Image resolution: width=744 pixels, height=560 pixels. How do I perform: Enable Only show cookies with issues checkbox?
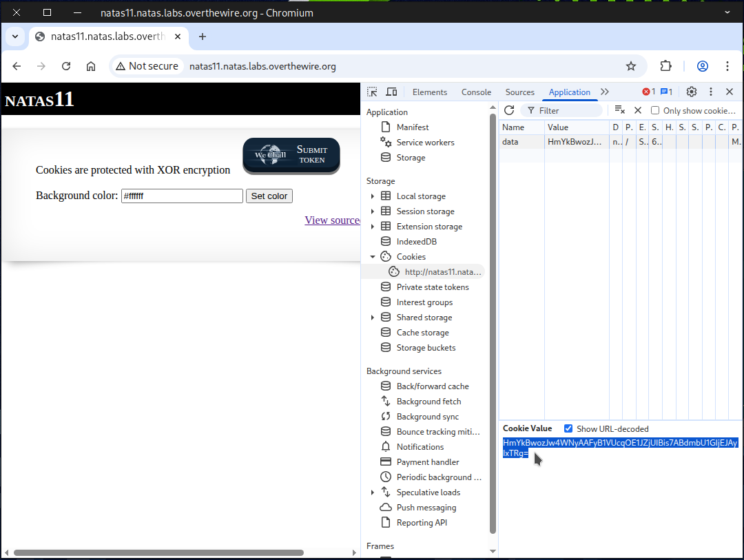pyautogui.click(x=655, y=110)
